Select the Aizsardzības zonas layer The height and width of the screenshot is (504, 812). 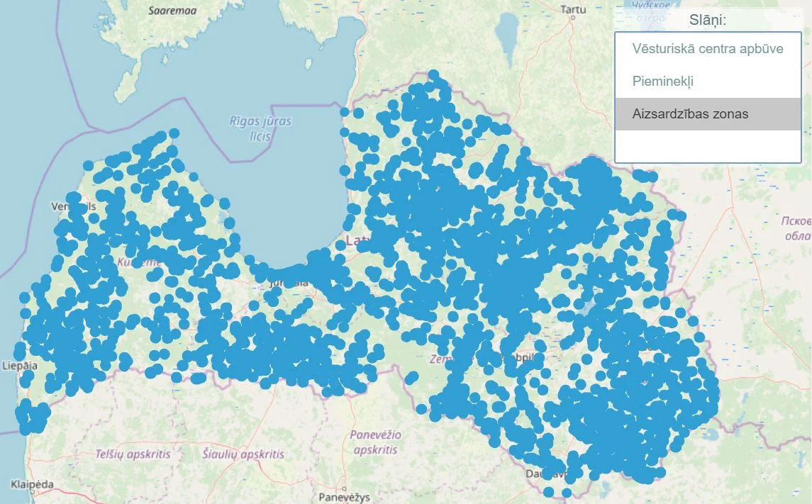click(708, 114)
